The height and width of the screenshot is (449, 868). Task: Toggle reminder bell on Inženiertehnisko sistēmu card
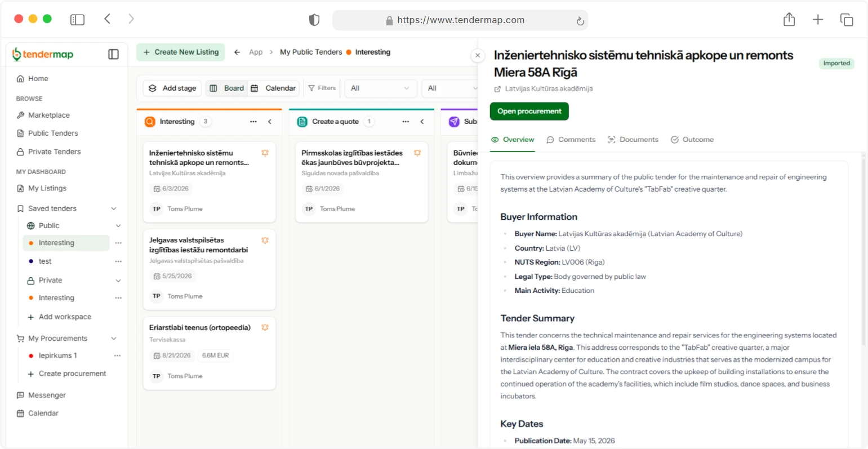[265, 153]
